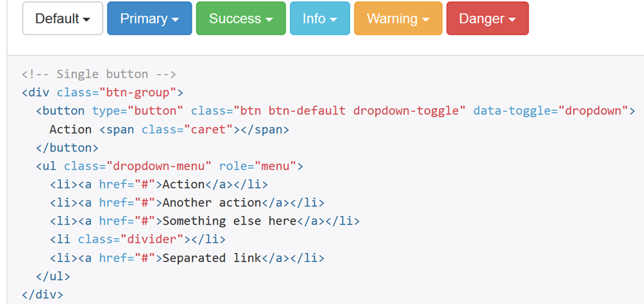Click the "btn-group" class value in code
The height and width of the screenshot is (304, 644).
(x=138, y=93)
